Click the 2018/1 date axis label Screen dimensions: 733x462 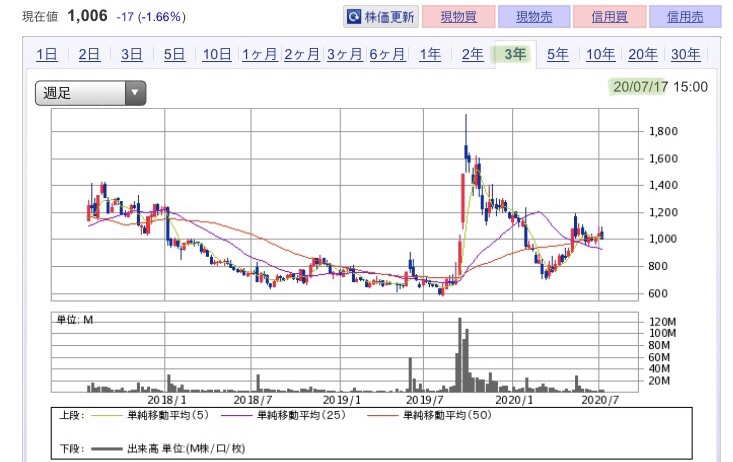(166, 400)
